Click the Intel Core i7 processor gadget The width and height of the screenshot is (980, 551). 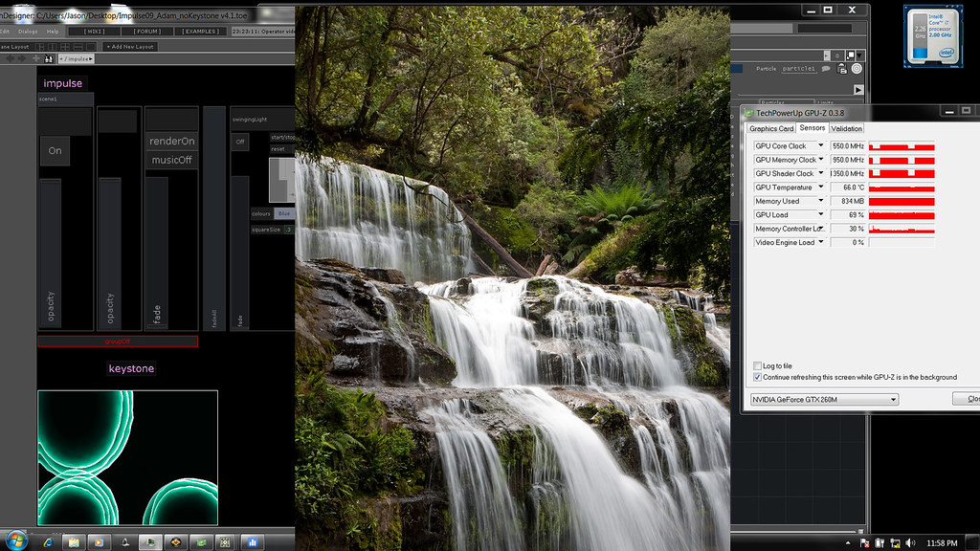click(931, 35)
